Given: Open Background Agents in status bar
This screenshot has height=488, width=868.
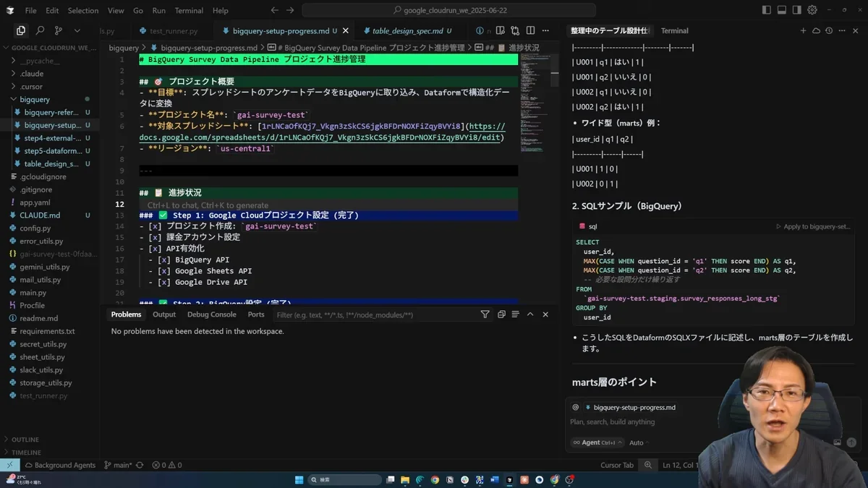Looking at the screenshot, I should (59, 465).
